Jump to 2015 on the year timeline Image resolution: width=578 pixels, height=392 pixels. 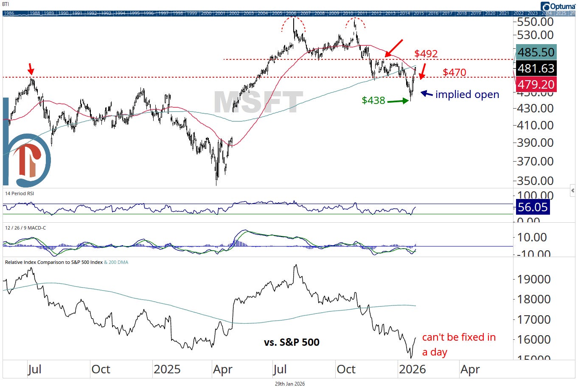pyautogui.click(x=419, y=13)
